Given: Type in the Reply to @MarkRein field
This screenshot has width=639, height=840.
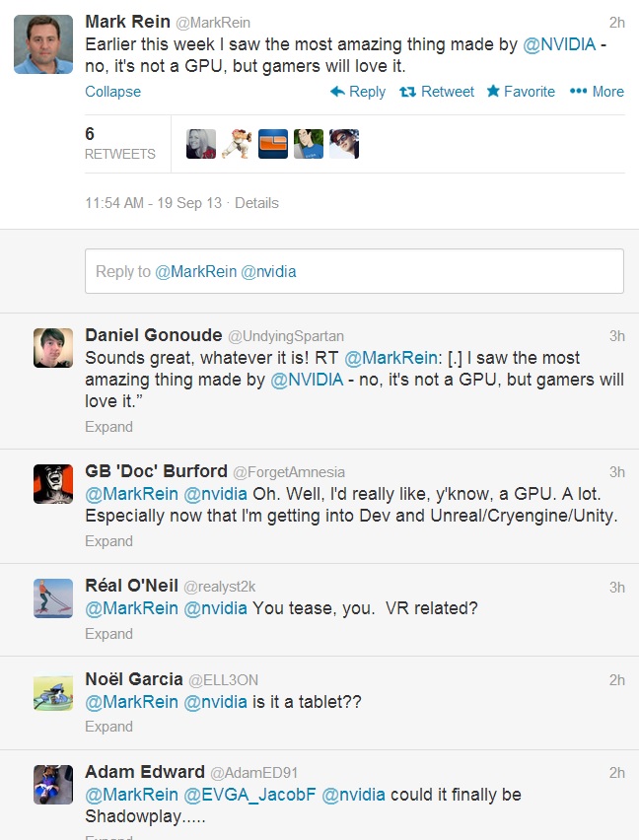Looking at the screenshot, I should (x=354, y=271).
